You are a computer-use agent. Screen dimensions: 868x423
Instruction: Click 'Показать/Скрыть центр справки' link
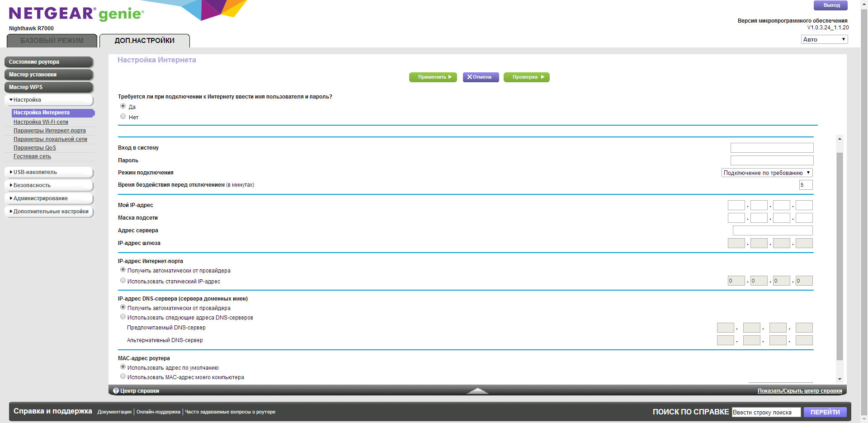coord(800,391)
